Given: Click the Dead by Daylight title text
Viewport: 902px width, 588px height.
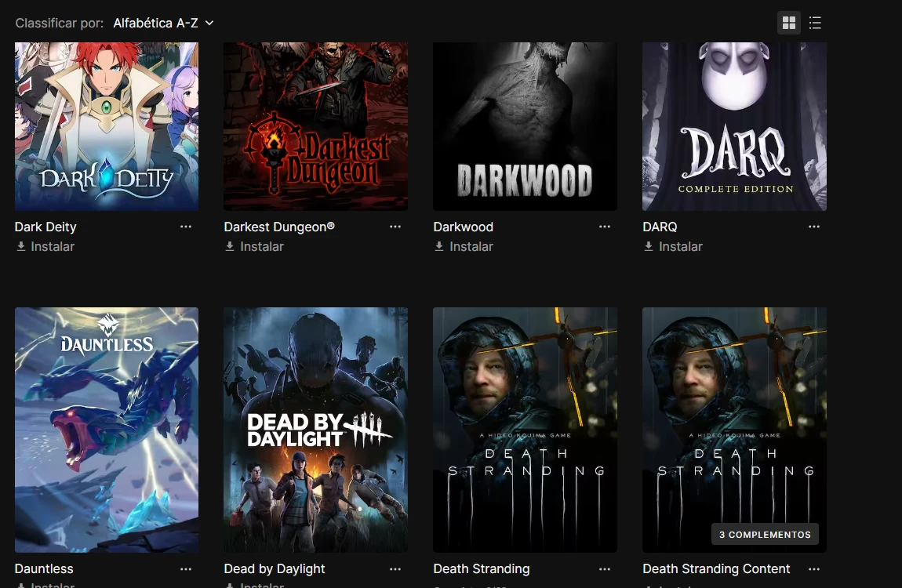Looking at the screenshot, I should 275,569.
